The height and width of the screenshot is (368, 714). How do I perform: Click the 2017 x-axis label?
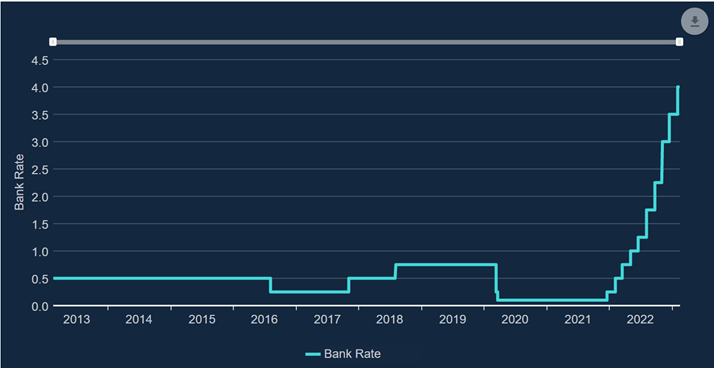coord(327,319)
